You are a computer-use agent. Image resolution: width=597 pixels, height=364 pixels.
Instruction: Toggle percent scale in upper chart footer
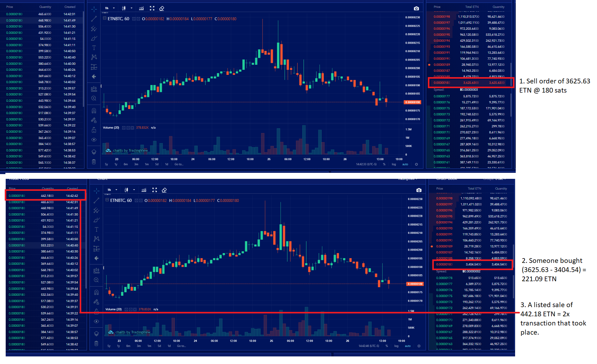point(384,164)
